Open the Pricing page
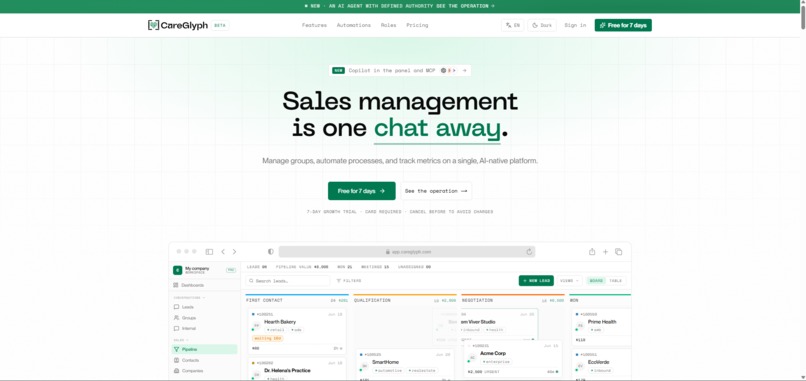806x381 pixels. click(417, 25)
